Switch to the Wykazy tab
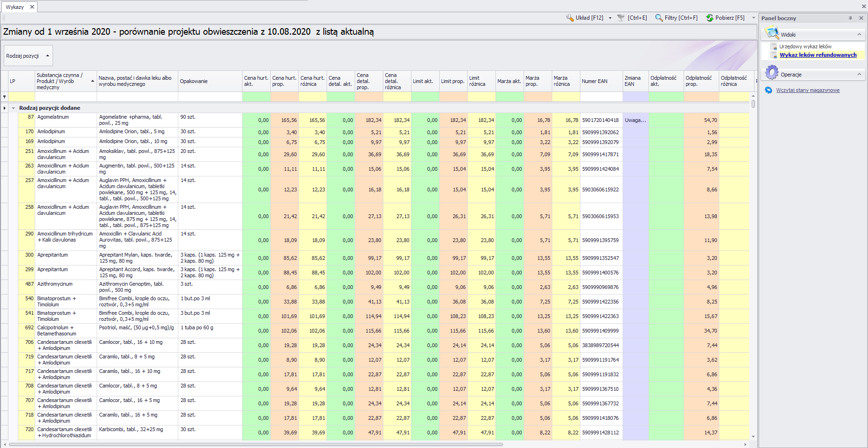Screen dimensions: 868x448 [15, 7]
